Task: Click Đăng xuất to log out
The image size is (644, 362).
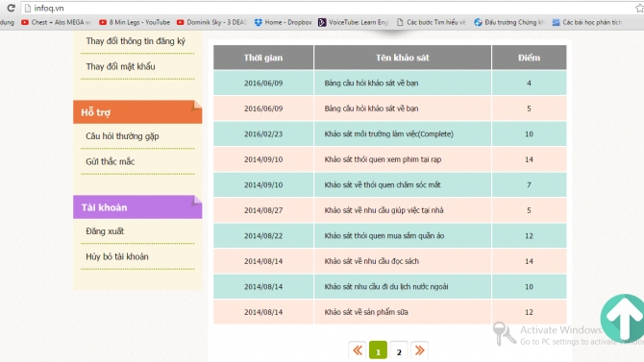Action: tap(105, 231)
